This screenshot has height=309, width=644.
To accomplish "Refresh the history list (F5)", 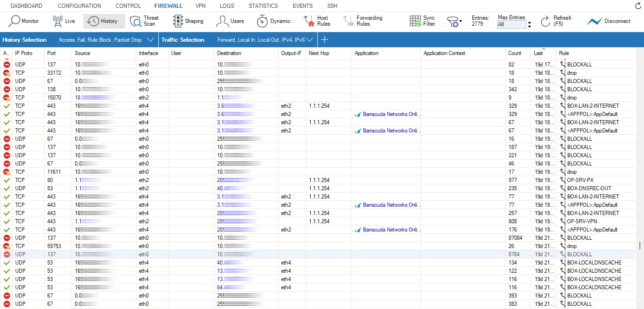I will click(556, 21).
